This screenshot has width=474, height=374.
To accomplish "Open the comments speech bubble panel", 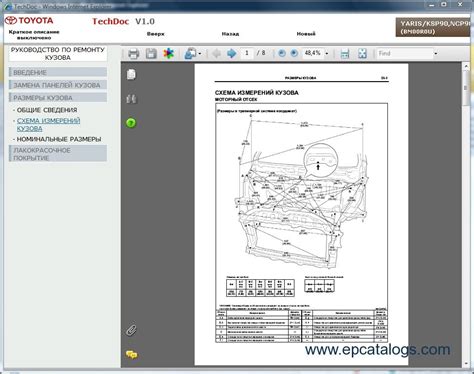I will [132, 355].
